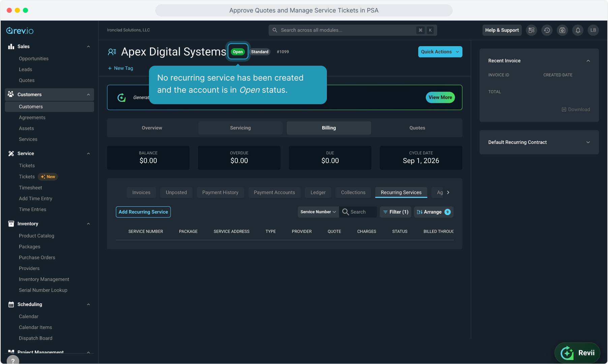Open the Filter (1) options
608x364 pixels.
396,212
